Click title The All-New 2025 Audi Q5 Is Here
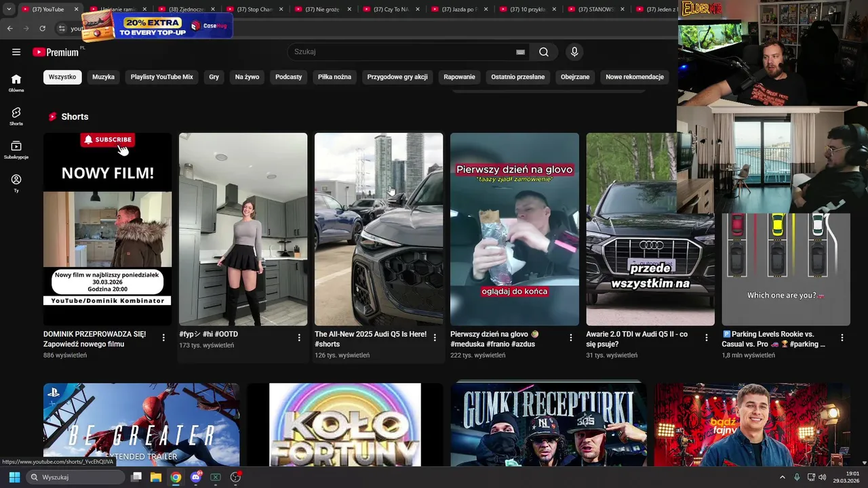The image size is (868, 488). click(x=370, y=339)
